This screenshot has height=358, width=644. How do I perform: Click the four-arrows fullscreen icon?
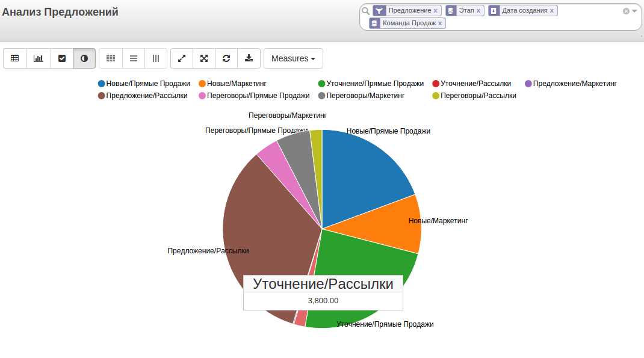(204, 58)
